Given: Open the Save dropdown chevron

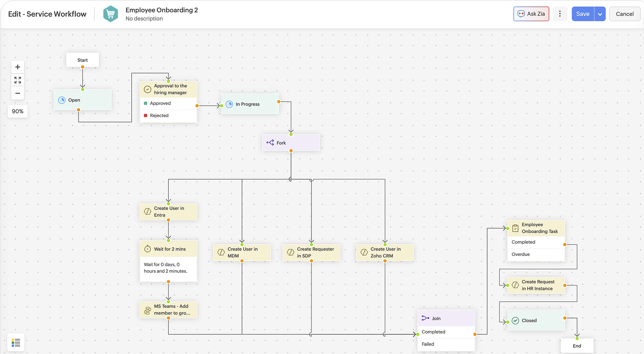Looking at the screenshot, I should (600, 14).
